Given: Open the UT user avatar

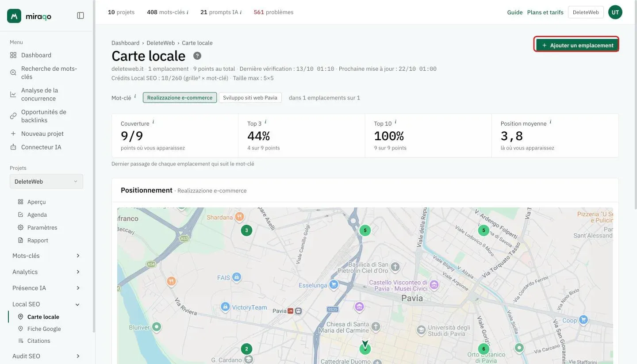Looking at the screenshot, I should click(x=615, y=12).
